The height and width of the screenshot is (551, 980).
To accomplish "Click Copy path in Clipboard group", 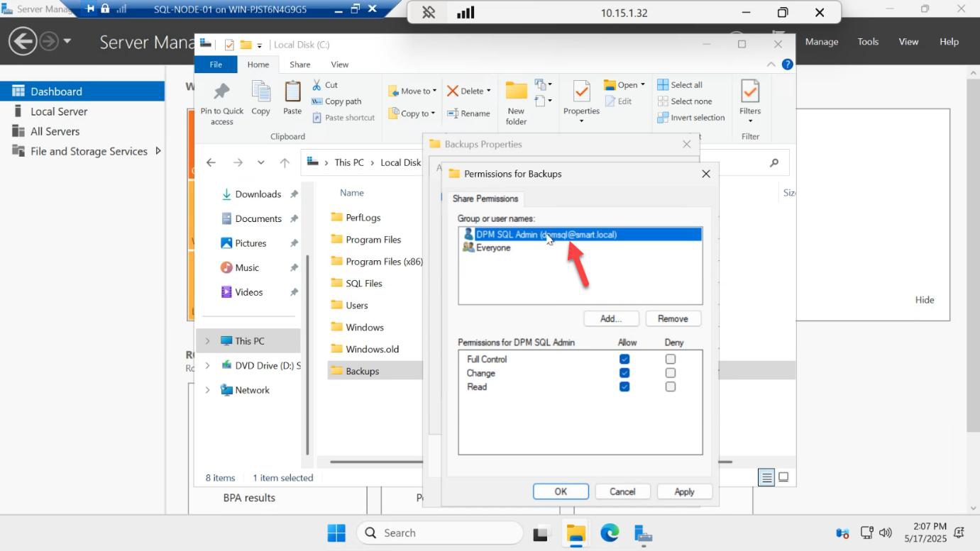I will [336, 101].
